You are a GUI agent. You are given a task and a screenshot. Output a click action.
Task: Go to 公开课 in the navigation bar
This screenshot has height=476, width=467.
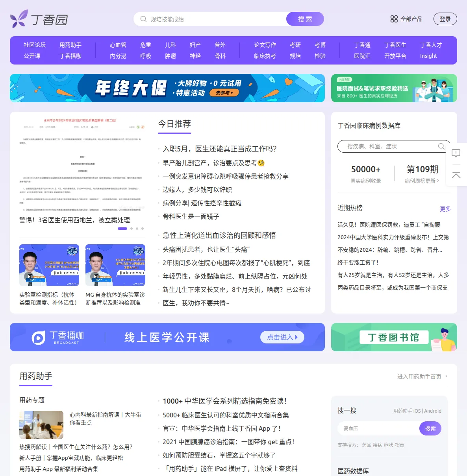(x=32, y=56)
